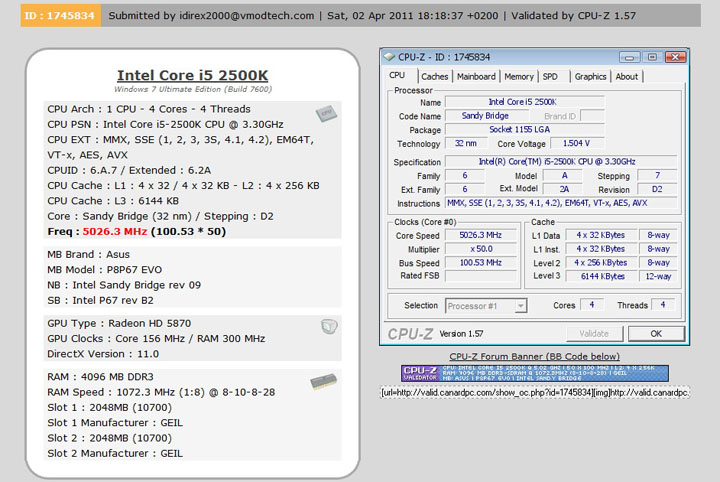Click the CPU-Z title bar app icon

click(x=389, y=56)
